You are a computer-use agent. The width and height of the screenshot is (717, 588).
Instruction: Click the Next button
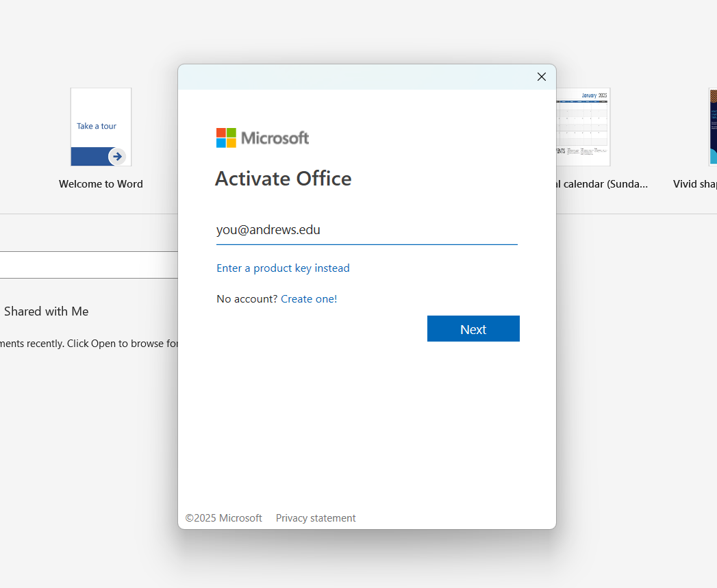pos(473,329)
